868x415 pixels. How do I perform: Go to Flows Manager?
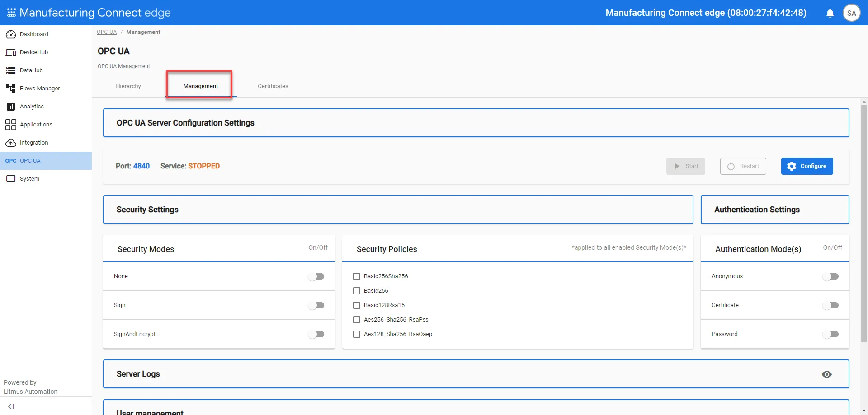pyautogui.click(x=46, y=89)
